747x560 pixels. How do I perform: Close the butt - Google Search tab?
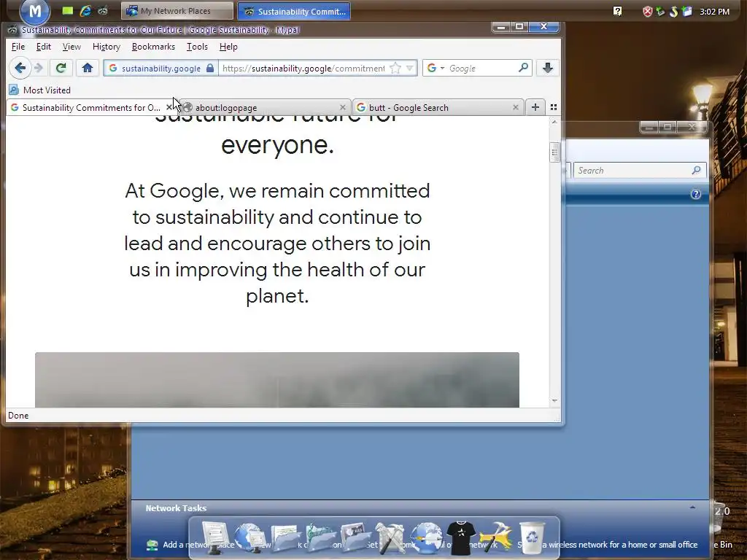515,108
